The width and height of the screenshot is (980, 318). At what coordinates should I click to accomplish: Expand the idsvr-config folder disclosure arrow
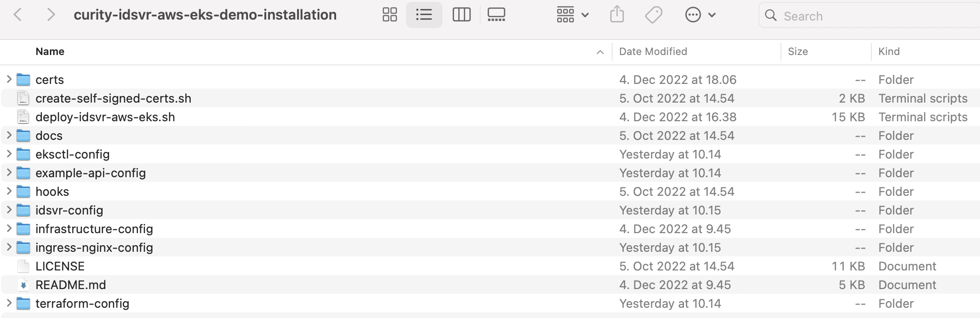pyautogui.click(x=9, y=210)
